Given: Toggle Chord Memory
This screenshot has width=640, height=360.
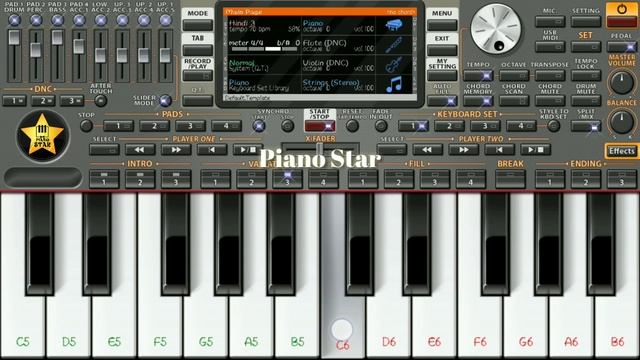Looking at the screenshot, I should (x=478, y=101).
